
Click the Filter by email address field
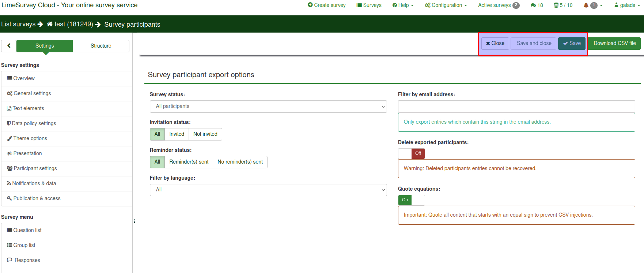(516, 106)
